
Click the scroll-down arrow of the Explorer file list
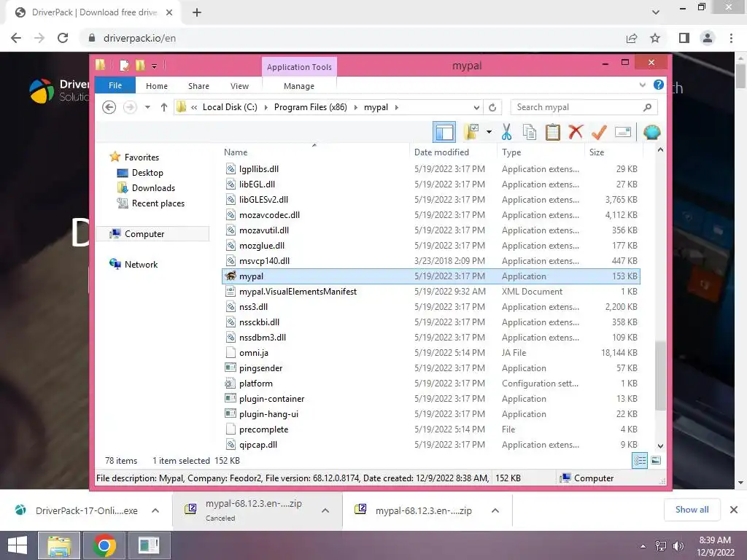(660, 446)
